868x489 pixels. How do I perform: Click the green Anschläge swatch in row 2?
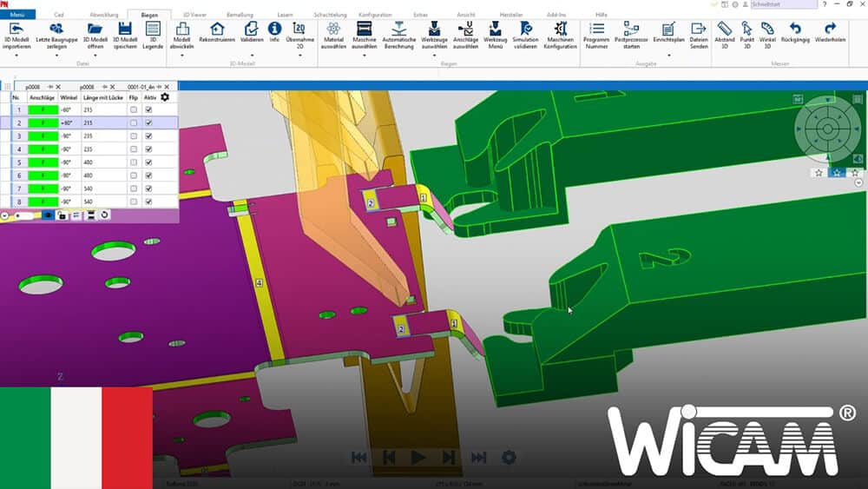[43, 123]
